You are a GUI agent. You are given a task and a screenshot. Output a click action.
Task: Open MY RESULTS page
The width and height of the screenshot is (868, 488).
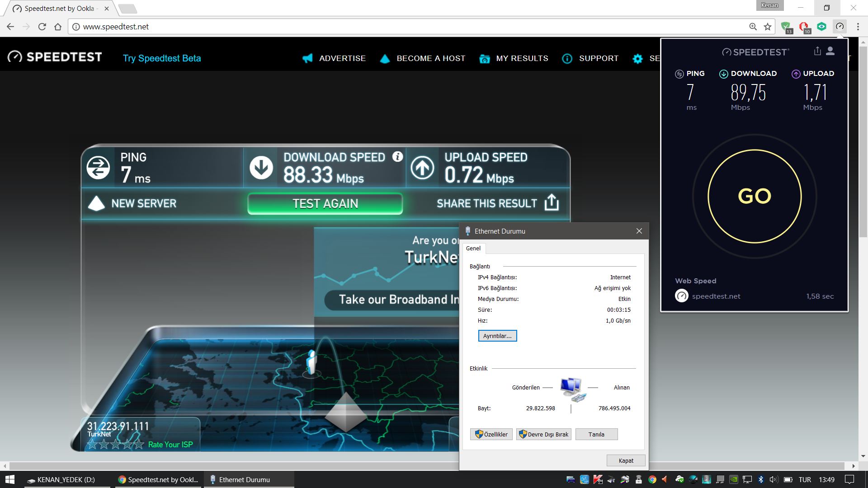click(514, 58)
